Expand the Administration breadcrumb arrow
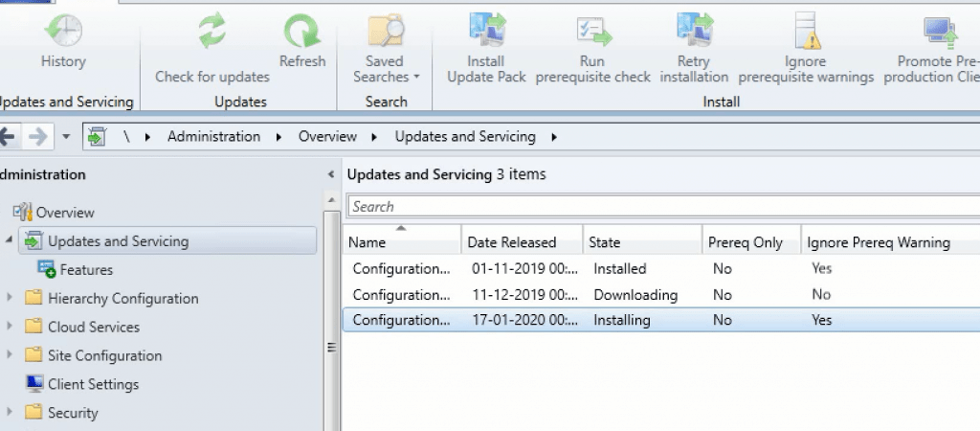Screen dimensions: 980x431 (278, 137)
